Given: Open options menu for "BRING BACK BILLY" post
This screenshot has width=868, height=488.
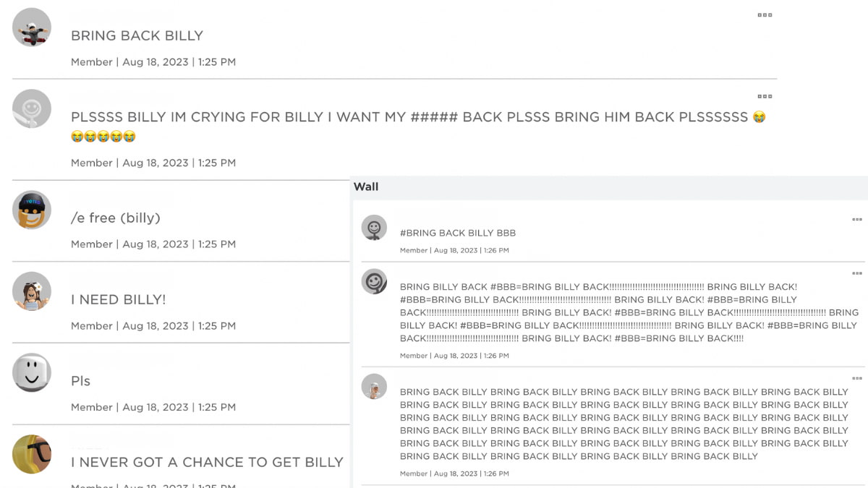Looking at the screenshot, I should [x=765, y=15].
